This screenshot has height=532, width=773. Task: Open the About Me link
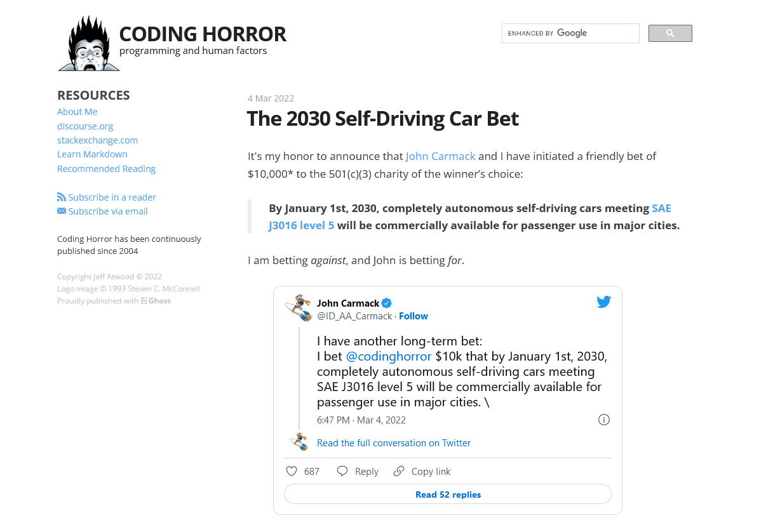pos(77,112)
